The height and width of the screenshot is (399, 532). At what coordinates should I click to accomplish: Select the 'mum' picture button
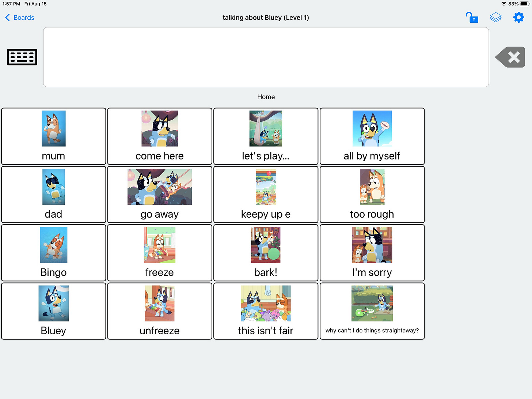pos(54,136)
